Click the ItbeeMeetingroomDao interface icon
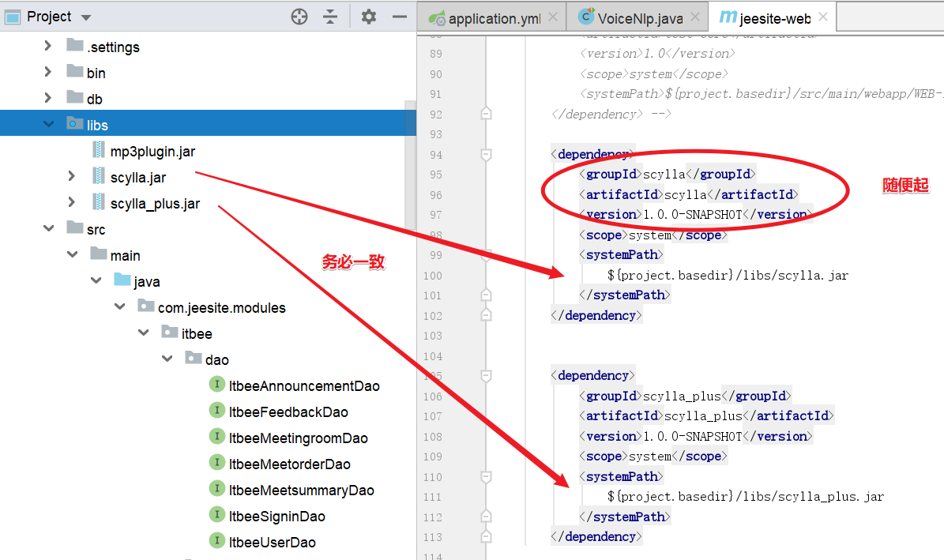This screenshot has height=560, width=944. [216, 436]
